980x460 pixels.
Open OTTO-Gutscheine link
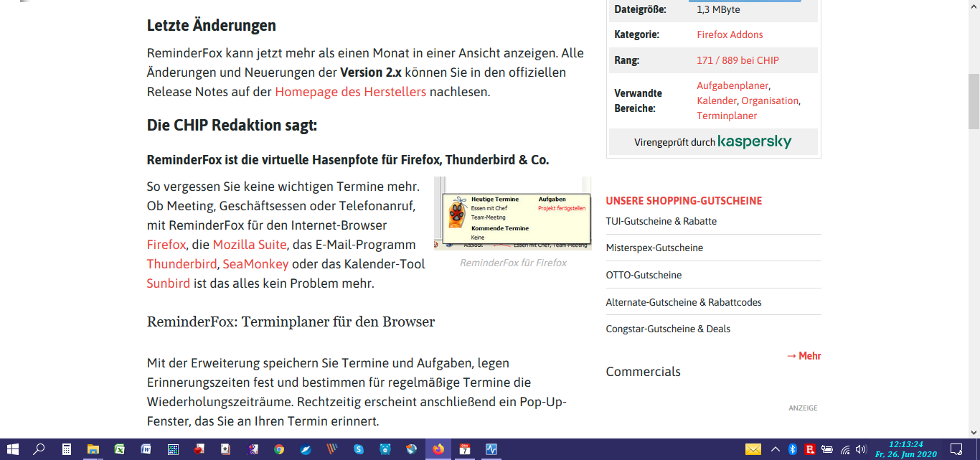click(644, 275)
